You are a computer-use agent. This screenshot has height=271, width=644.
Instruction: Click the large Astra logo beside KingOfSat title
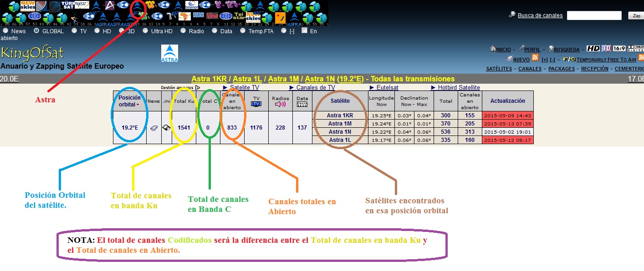(x=169, y=53)
